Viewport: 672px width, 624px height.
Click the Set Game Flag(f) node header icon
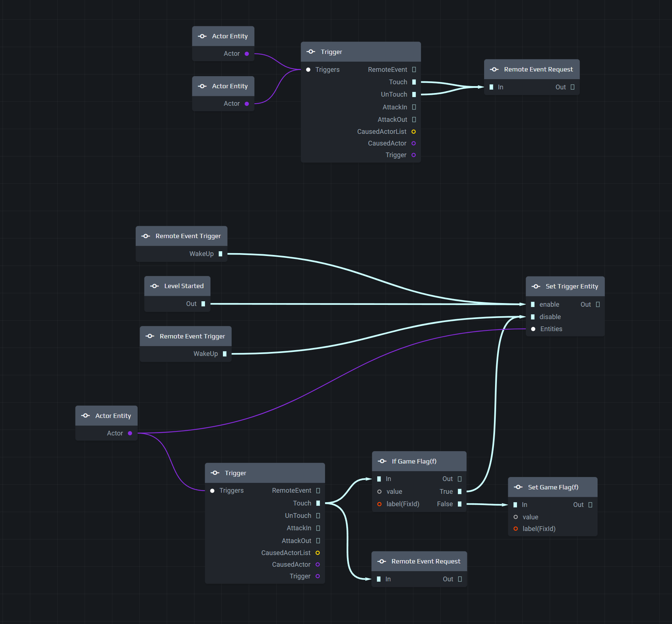(518, 487)
